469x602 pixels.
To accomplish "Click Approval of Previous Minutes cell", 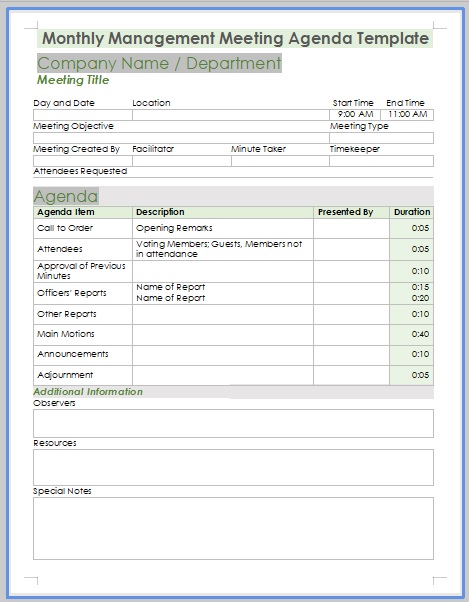I will (83, 271).
